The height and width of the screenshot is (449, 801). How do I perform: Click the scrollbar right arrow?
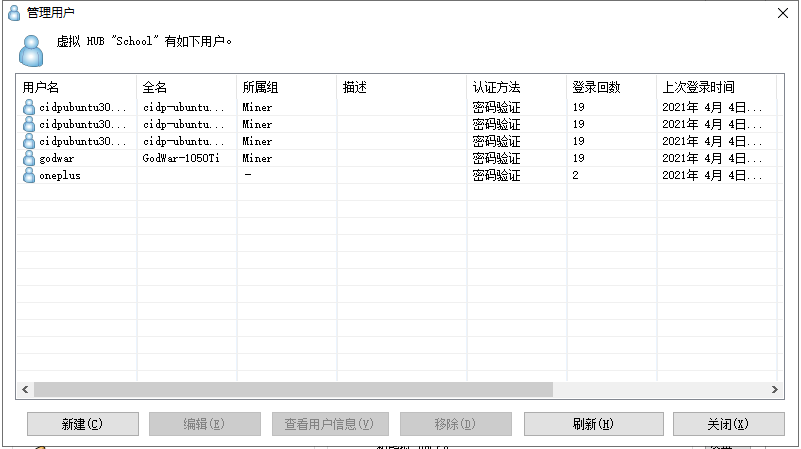[774, 389]
